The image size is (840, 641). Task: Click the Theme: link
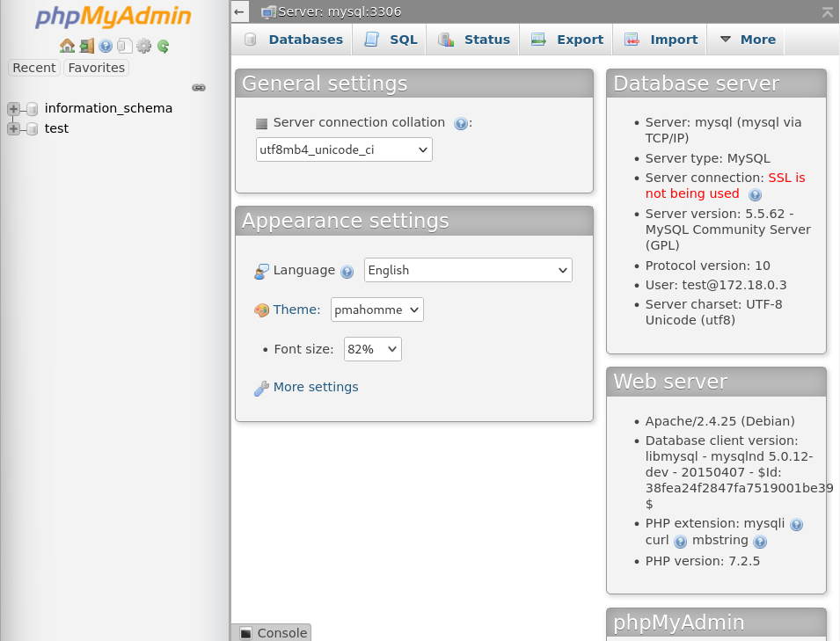(296, 310)
